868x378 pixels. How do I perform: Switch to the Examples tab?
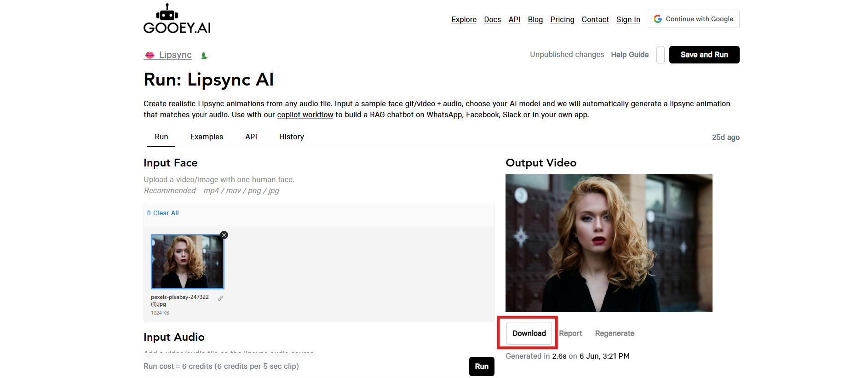207,137
